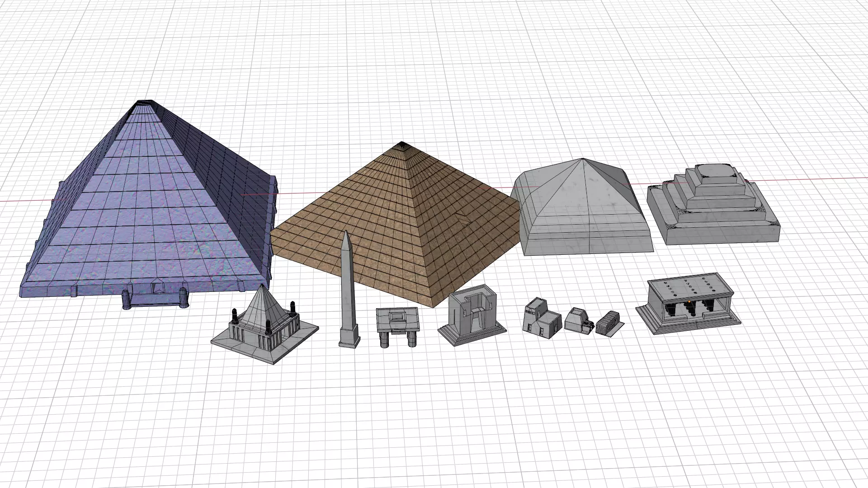
Task: Select the tiny hut between house and brick block
Action: tap(578, 321)
